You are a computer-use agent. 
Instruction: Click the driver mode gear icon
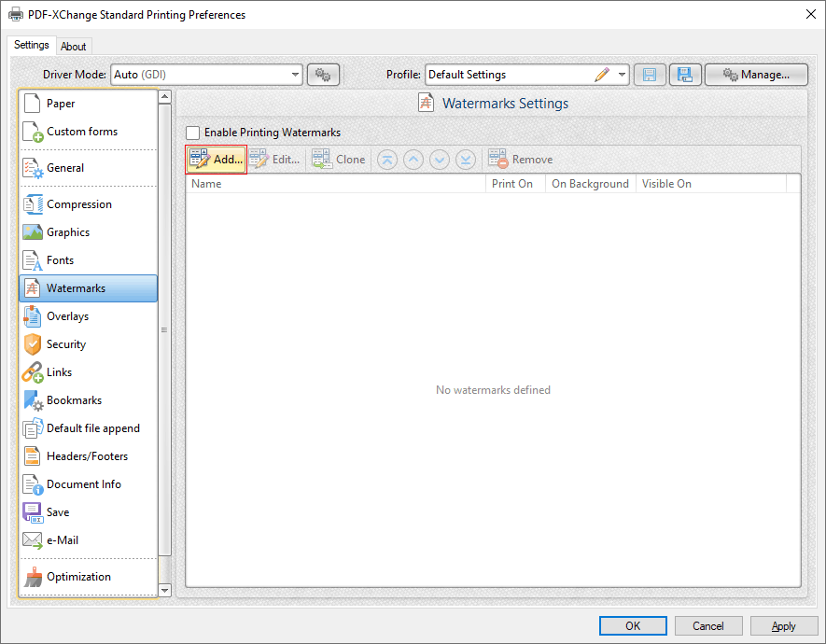pos(323,74)
